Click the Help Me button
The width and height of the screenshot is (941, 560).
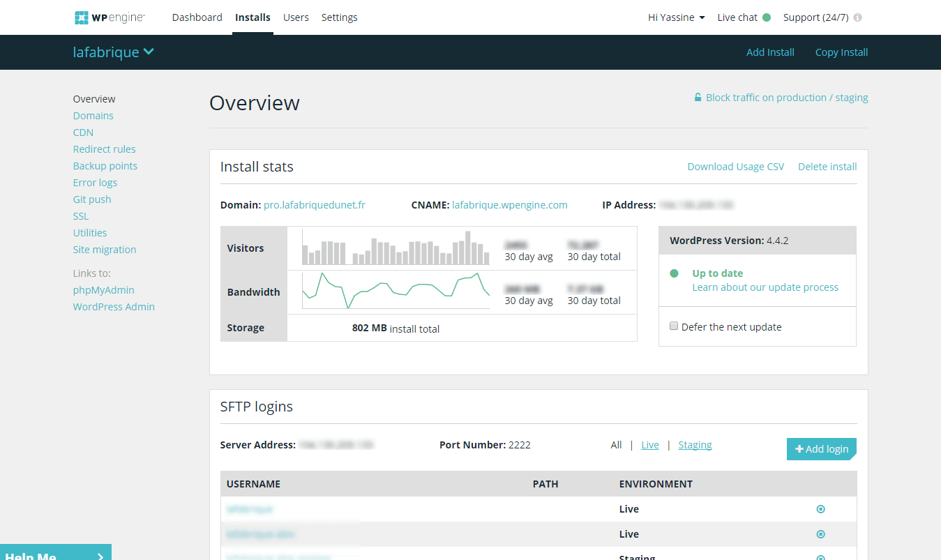56,552
